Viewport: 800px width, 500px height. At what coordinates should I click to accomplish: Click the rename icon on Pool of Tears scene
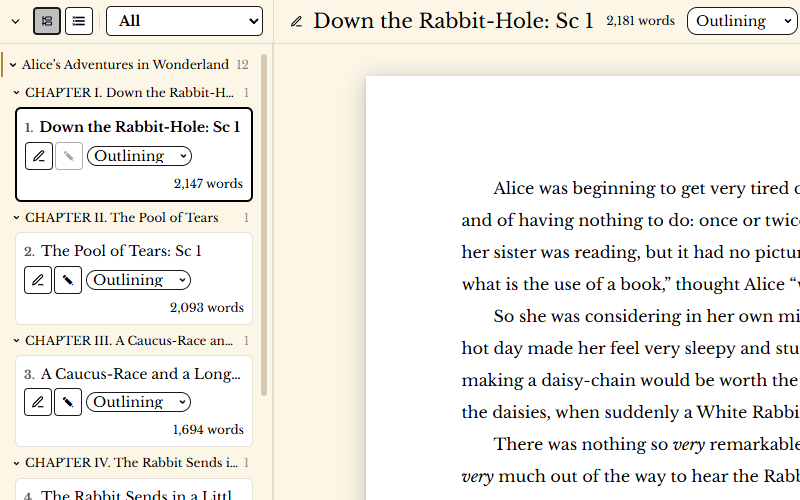click(x=38, y=280)
